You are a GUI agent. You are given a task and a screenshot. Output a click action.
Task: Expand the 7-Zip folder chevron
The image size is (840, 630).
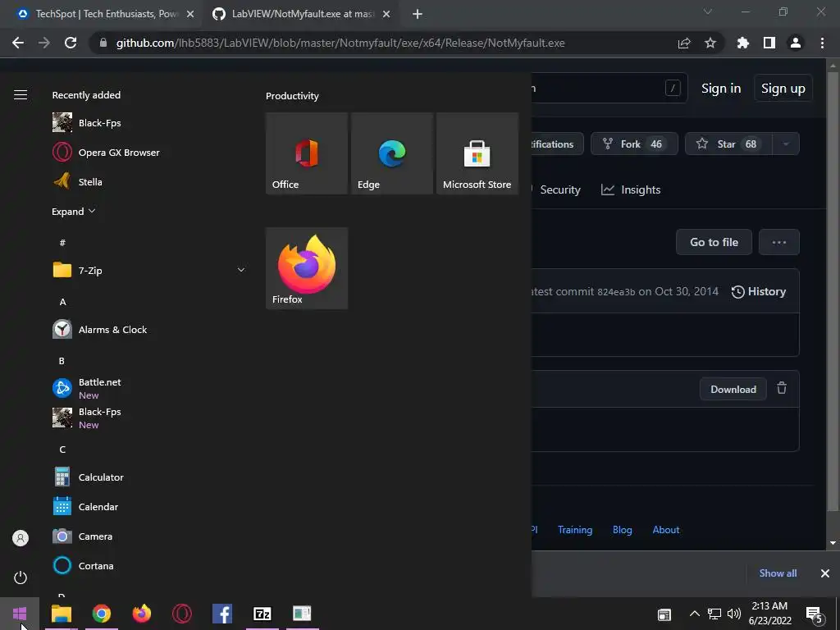pyautogui.click(x=241, y=270)
